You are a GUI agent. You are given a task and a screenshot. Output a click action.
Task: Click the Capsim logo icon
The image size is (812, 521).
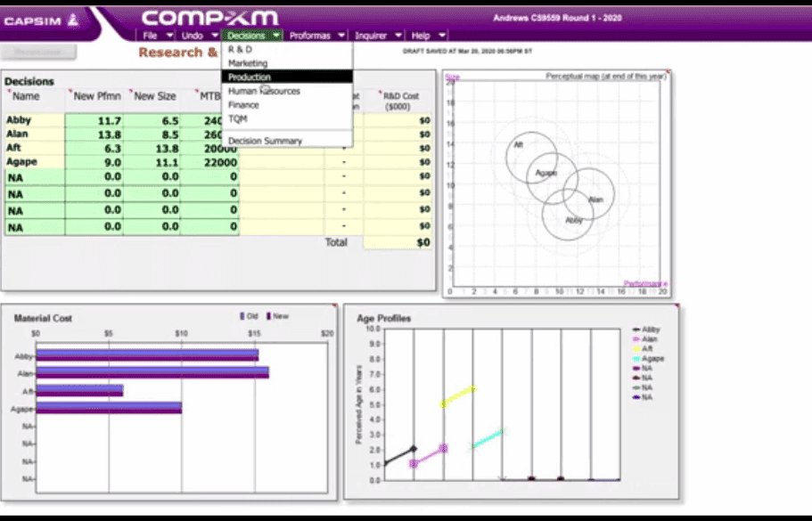point(74,20)
